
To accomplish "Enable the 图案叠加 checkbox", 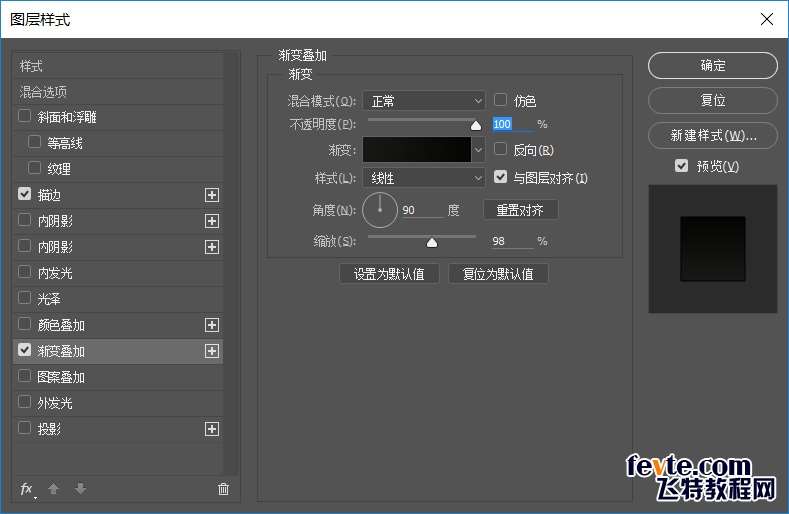I will (24, 376).
